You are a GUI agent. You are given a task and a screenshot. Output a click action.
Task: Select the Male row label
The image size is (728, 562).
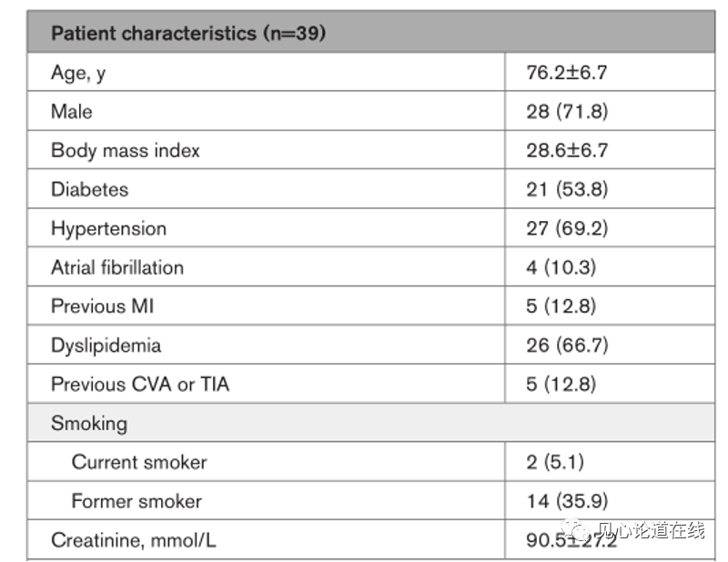pyautogui.click(x=72, y=112)
